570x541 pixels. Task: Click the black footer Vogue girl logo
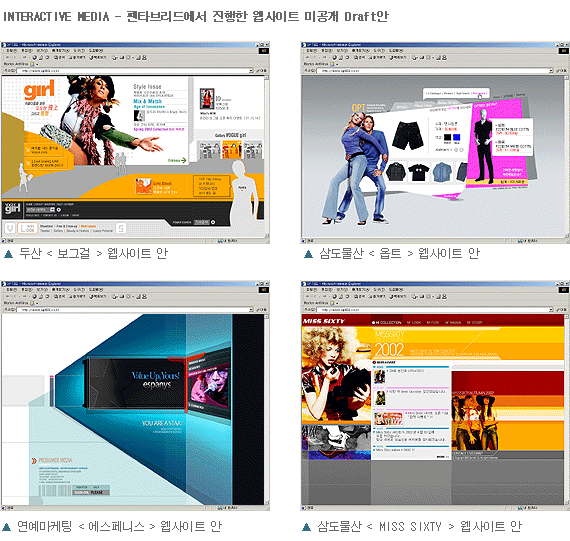click(12, 209)
